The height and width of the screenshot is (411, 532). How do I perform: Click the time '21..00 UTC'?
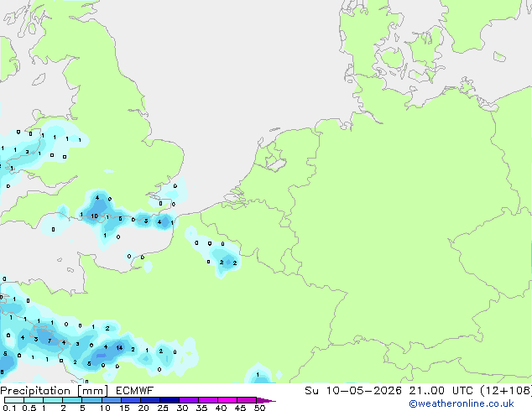pos(441,391)
